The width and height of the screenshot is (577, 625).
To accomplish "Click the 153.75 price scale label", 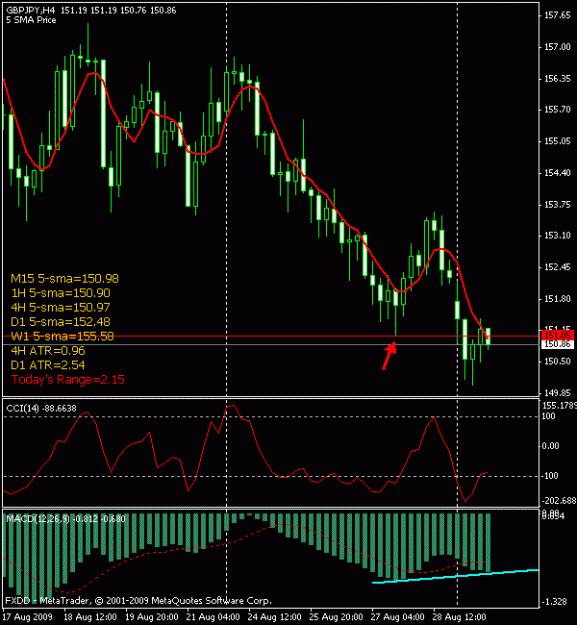I will (x=557, y=204).
